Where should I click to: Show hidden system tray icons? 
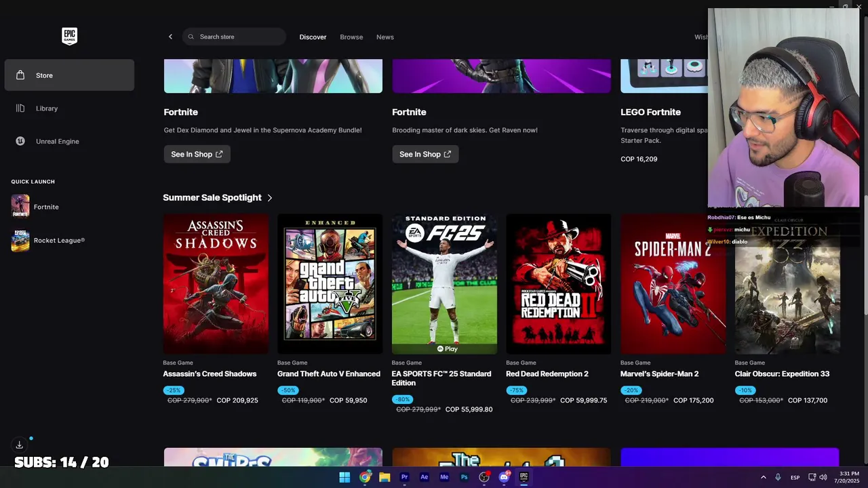(763, 477)
